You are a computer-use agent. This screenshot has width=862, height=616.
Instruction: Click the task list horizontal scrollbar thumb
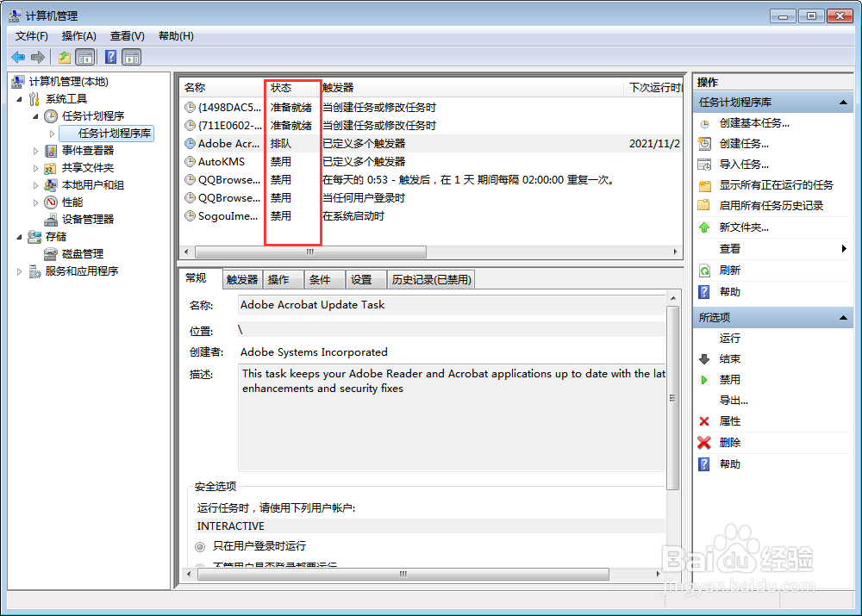click(x=310, y=252)
